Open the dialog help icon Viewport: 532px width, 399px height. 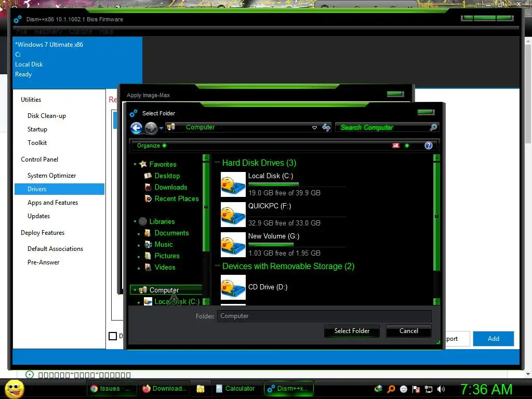point(429,145)
